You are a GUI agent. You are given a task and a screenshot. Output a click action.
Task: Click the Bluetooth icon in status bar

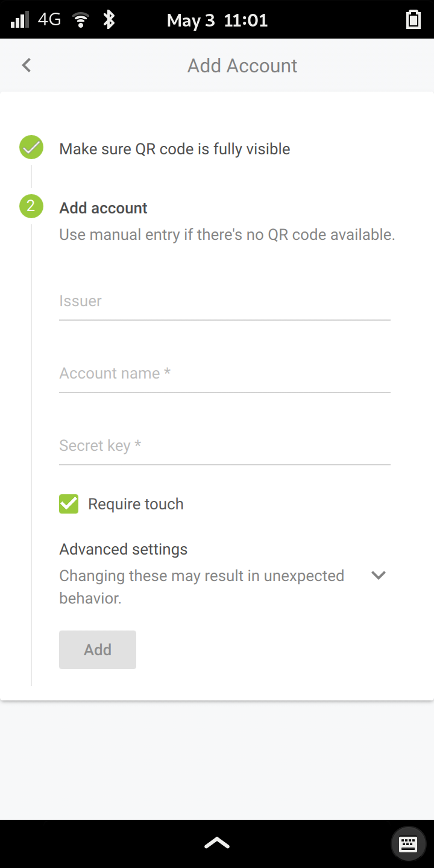(108, 20)
